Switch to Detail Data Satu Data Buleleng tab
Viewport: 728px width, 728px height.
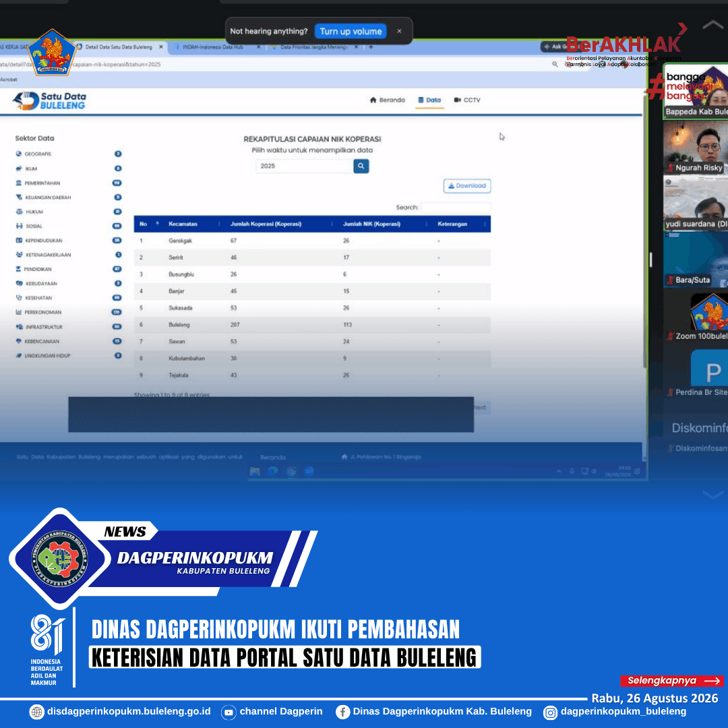coord(118,47)
